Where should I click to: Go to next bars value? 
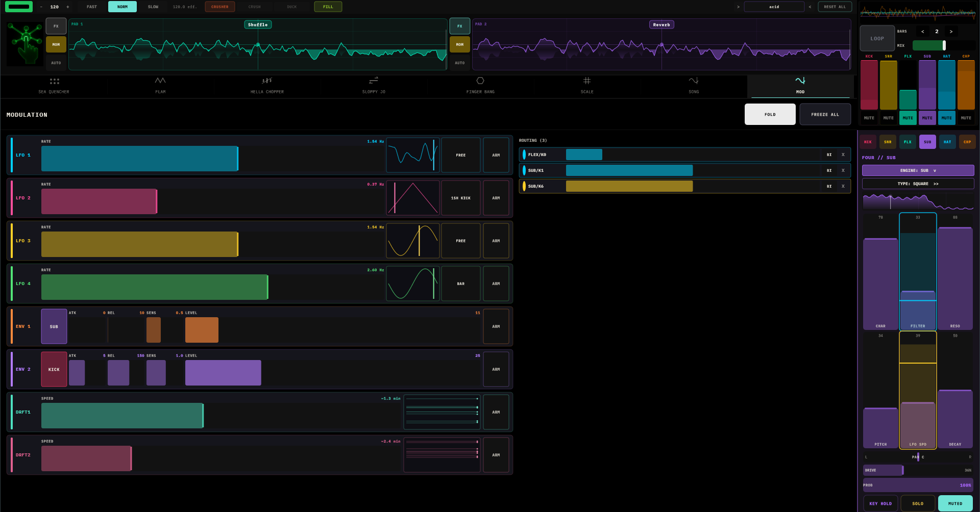tap(951, 32)
